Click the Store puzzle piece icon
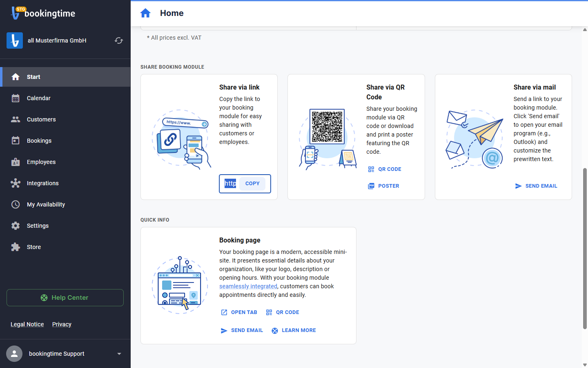The image size is (588, 368). pos(16,247)
